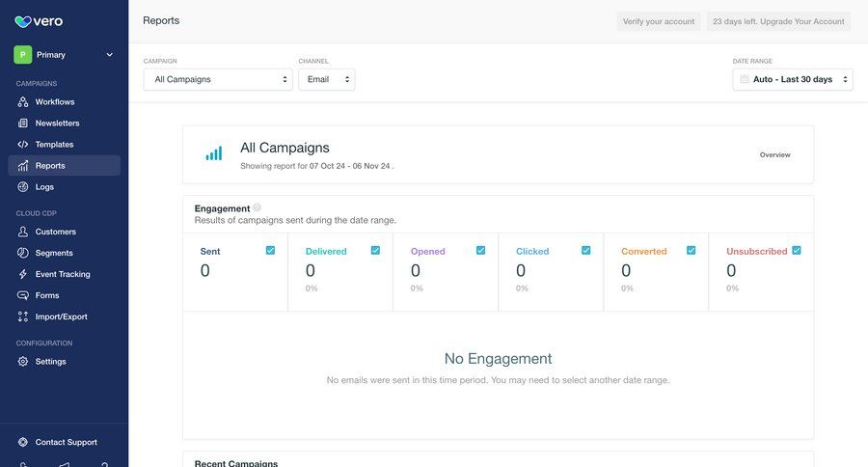Click the Delivered metric label
The height and width of the screenshot is (467, 868).
point(326,251)
